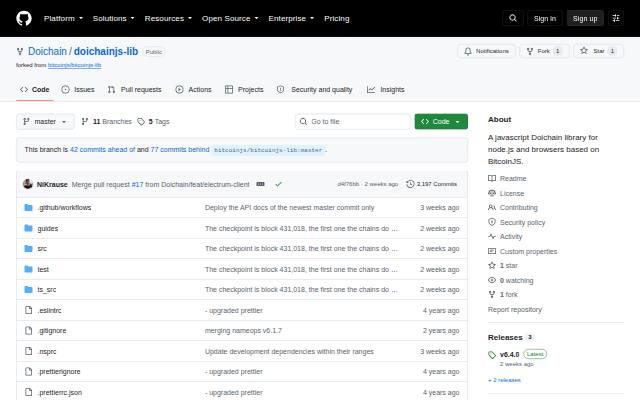Image resolution: width=640 pixels, height=400 pixels.
Task: Open the 42 commits ahead of link
Action: [102, 149]
